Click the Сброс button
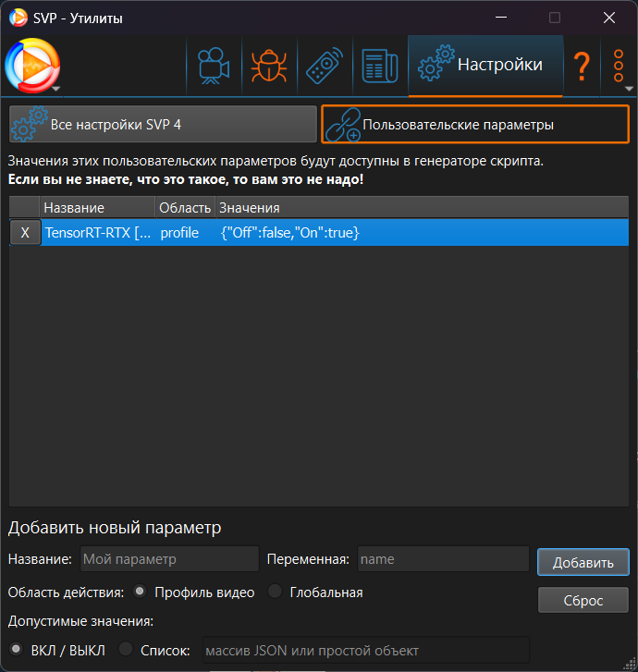 click(x=583, y=600)
